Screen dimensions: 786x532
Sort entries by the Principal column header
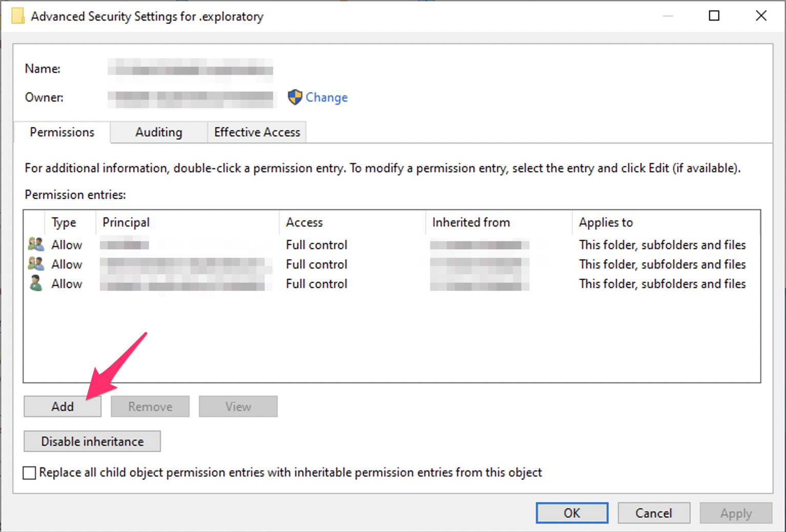[188, 222]
